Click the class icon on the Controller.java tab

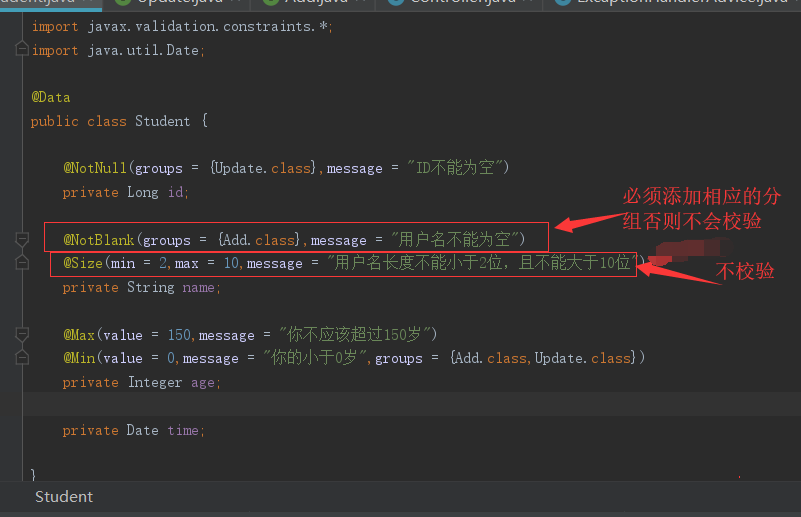click(x=393, y=4)
